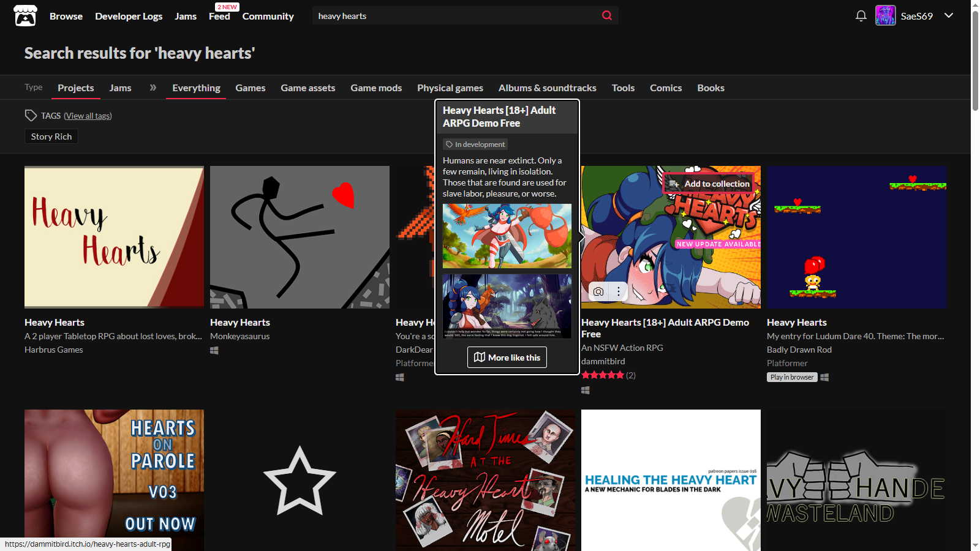This screenshot has width=980, height=551.
Task: Filter results by Physical games
Action: click(450, 88)
